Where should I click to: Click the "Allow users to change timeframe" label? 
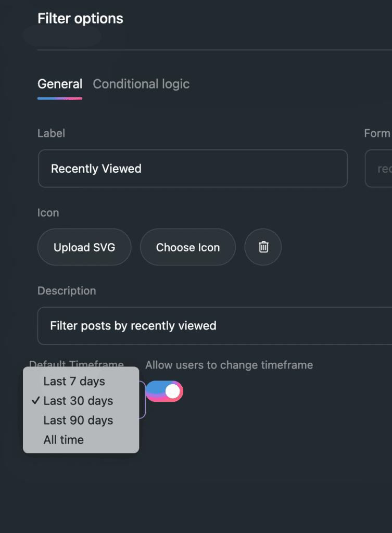pos(229,365)
